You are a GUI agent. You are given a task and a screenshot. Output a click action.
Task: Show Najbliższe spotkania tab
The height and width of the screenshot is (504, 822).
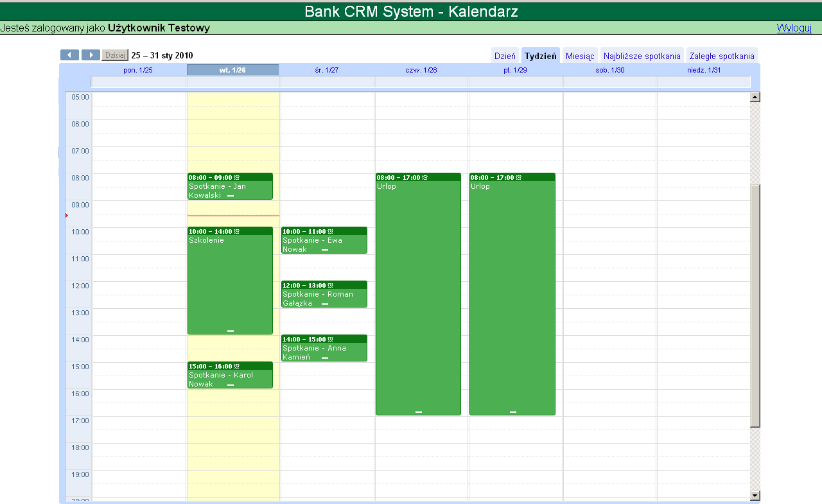pyautogui.click(x=642, y=56)
